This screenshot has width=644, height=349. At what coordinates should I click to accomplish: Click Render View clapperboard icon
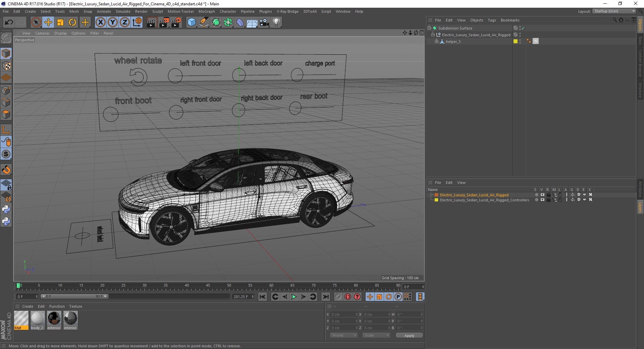click(152, 22)
